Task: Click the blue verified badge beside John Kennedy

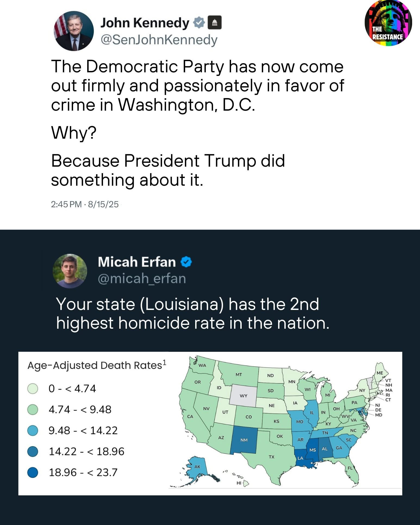Action: 199,23
